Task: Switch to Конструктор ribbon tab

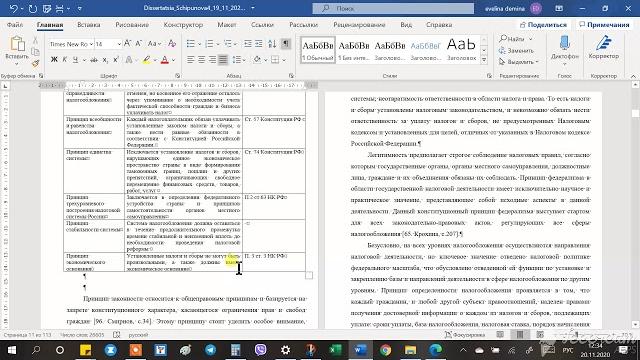Action: (x=183, y=24)
